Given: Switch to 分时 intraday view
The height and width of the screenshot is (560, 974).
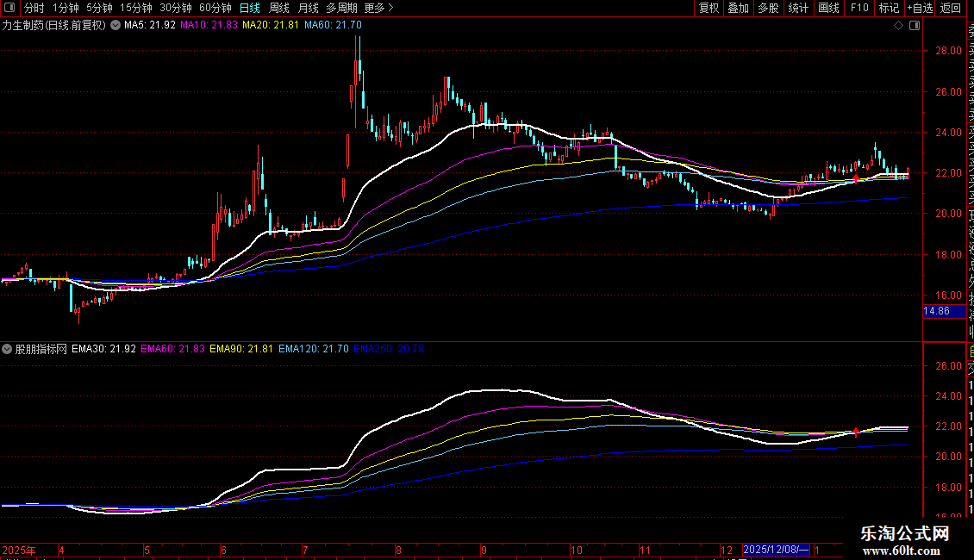Looking at the screenshot, I should pyautogui.click(x=34, y=8).
